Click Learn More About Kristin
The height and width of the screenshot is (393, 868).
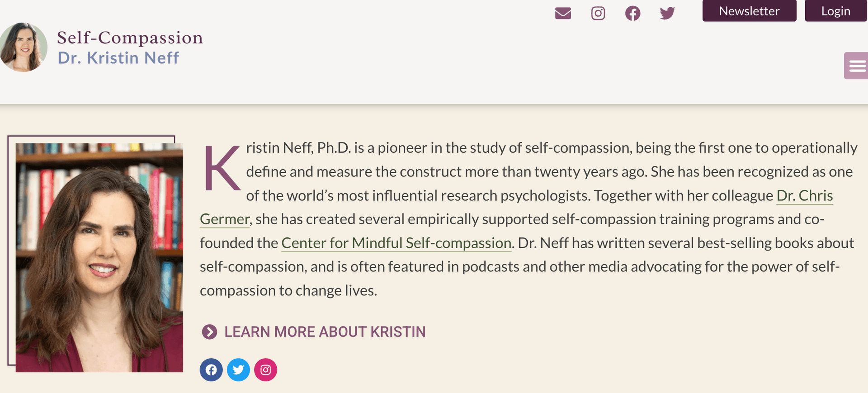pyautogui.click(x=325, y=332)
